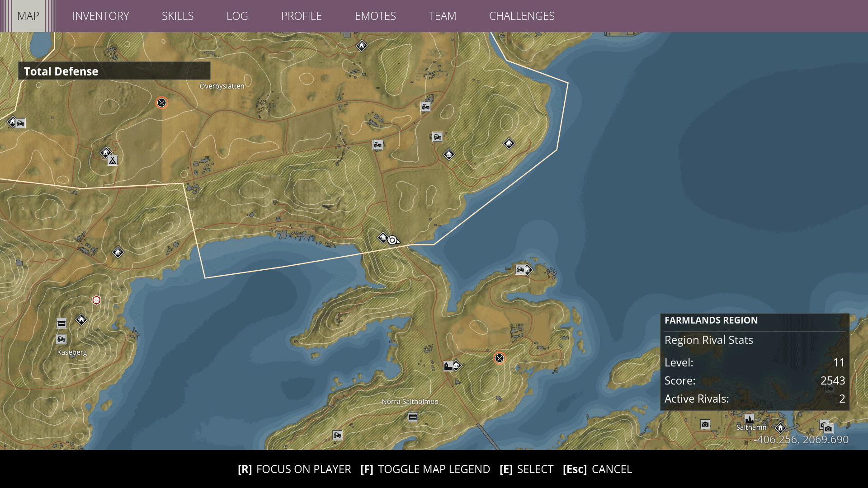868x488 pixels.
Task: Click the Salthamn place label
Action: tap(751, 427)
